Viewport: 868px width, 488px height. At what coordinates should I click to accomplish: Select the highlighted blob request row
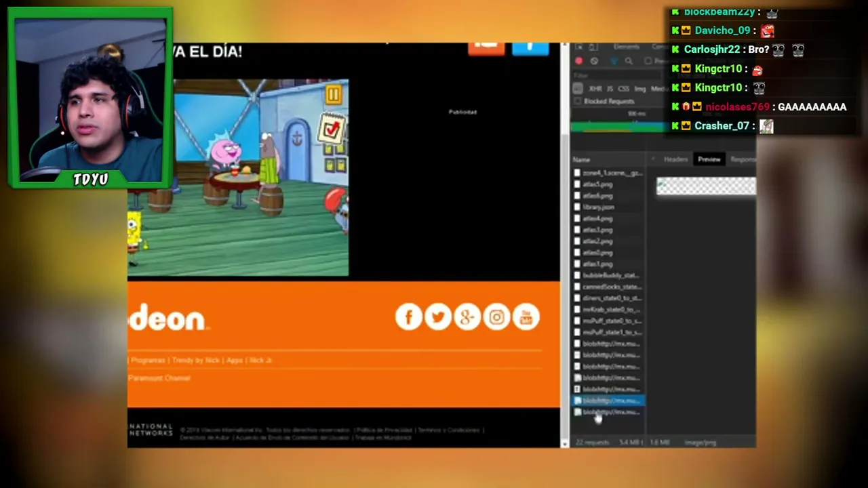pyautogui.click(x=608, y=401)
